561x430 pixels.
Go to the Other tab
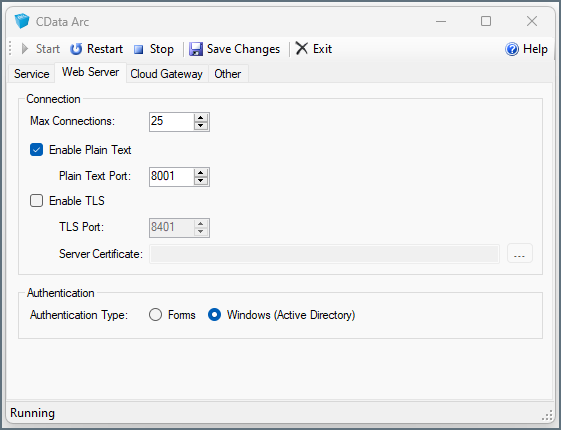coord(228,74)
